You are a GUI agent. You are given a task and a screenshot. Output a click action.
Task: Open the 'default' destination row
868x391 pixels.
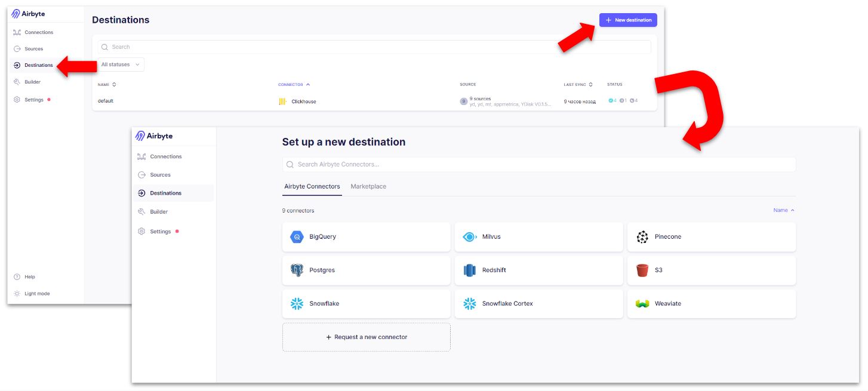point(374,101)
